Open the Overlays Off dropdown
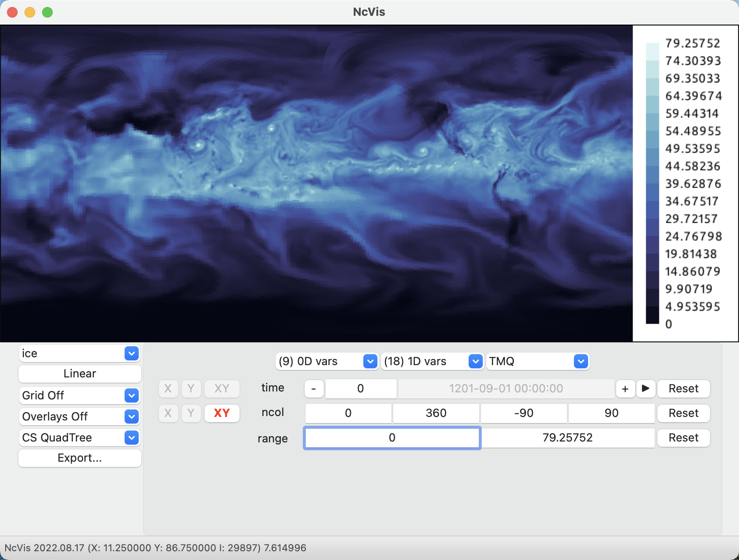 [x=79, y=416]
